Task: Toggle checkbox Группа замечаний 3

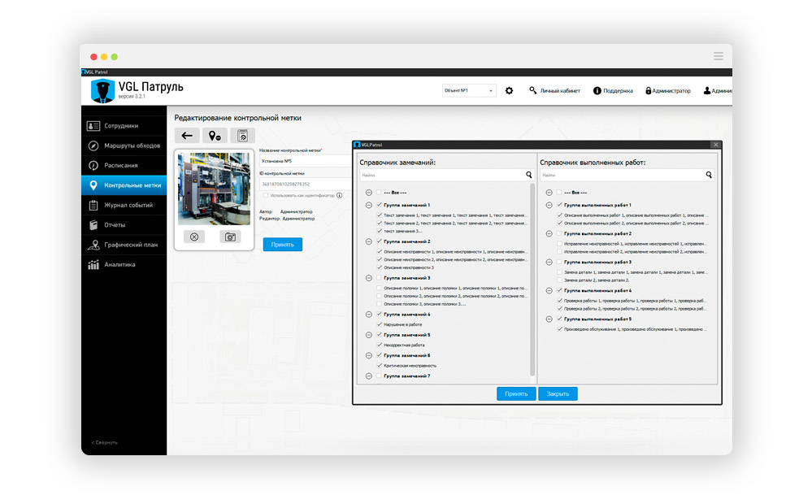Action: 379,278
